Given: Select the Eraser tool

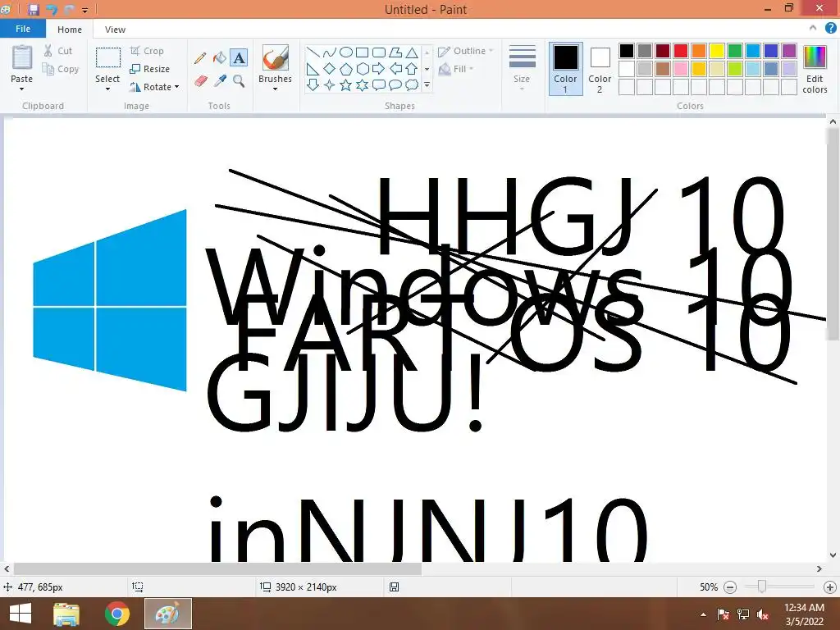Looking at the screenshot, I should [x=201, y=81].
